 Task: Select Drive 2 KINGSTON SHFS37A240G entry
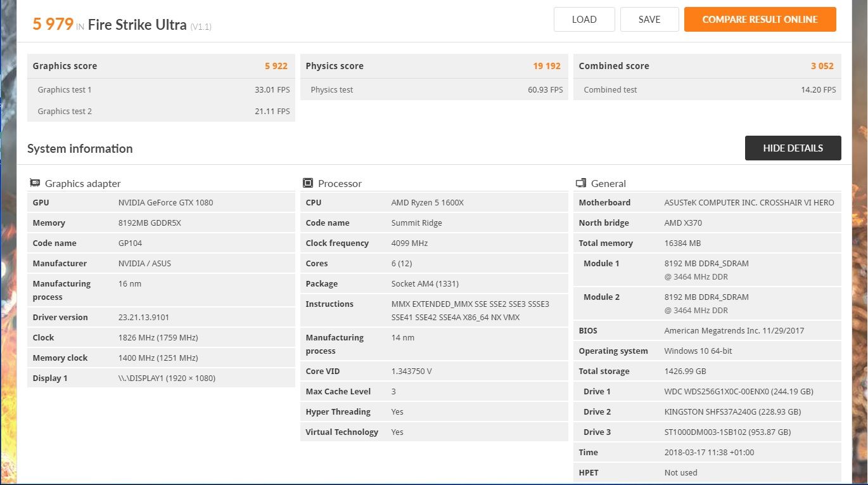point(732,412)
